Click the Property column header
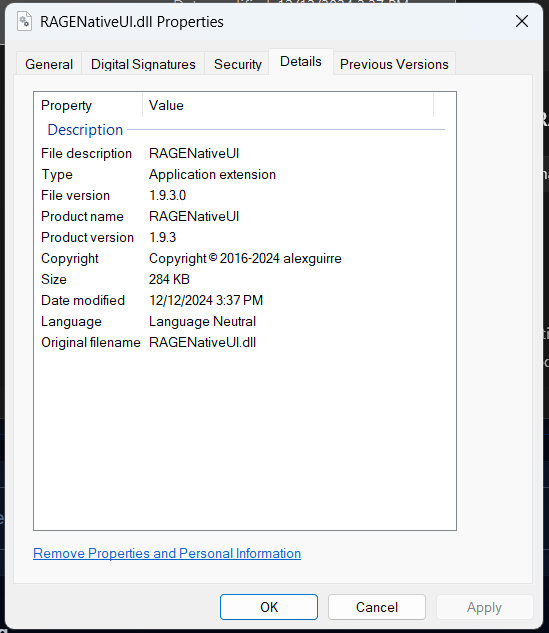Image resolution: width=549 pixels, height=633 pixels. (88, 105)
